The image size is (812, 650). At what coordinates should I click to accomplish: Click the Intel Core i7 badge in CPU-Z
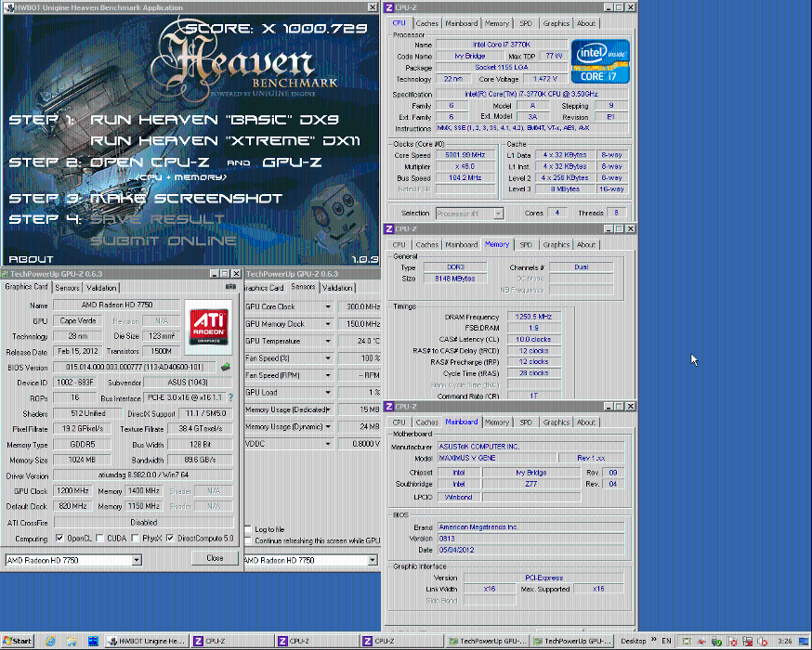pos(599,61)
